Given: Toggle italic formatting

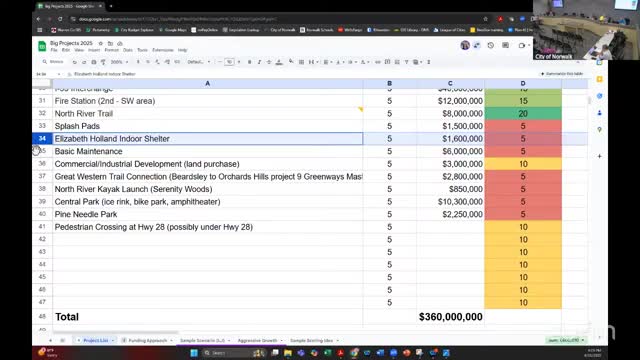Looking at the screenshot, I should (259, 62).
